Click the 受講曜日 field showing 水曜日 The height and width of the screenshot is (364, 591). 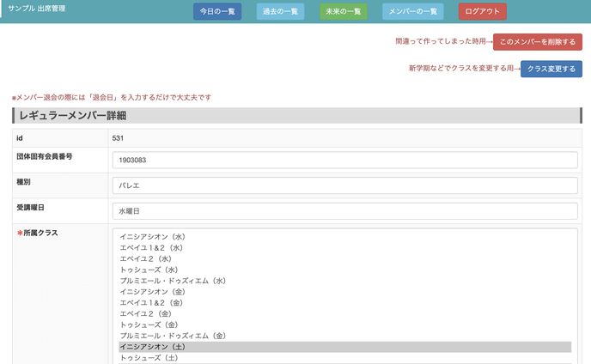344,211
